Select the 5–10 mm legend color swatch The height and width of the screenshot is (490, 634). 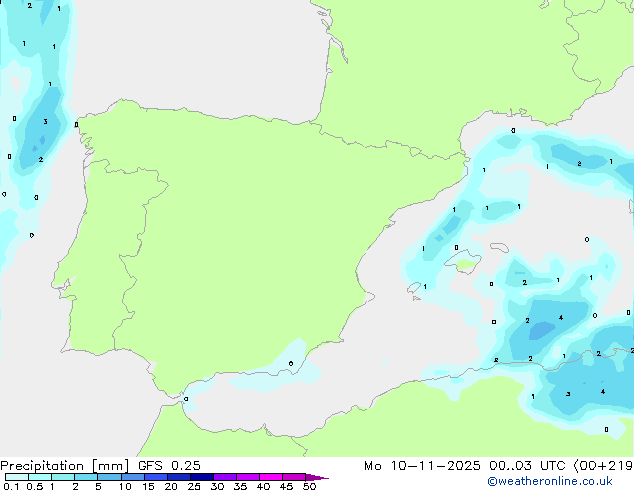[109, 477]
